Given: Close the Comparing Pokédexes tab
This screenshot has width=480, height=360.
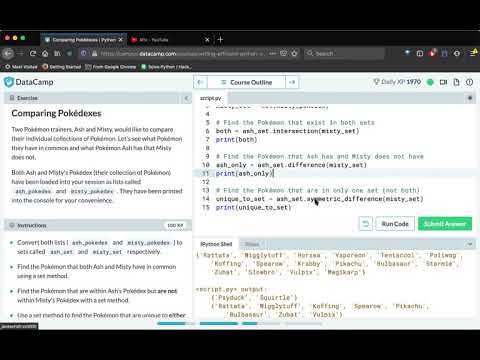Looking at the screenshot, I should tap(121, 40).
